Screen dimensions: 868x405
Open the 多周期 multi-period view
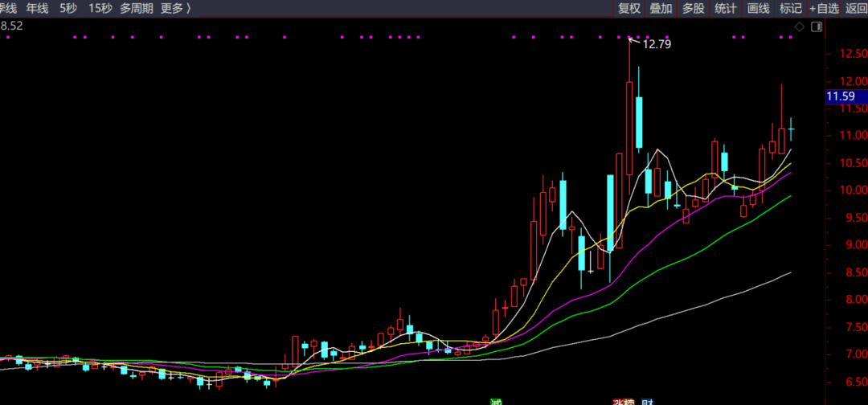pos(137,8)
